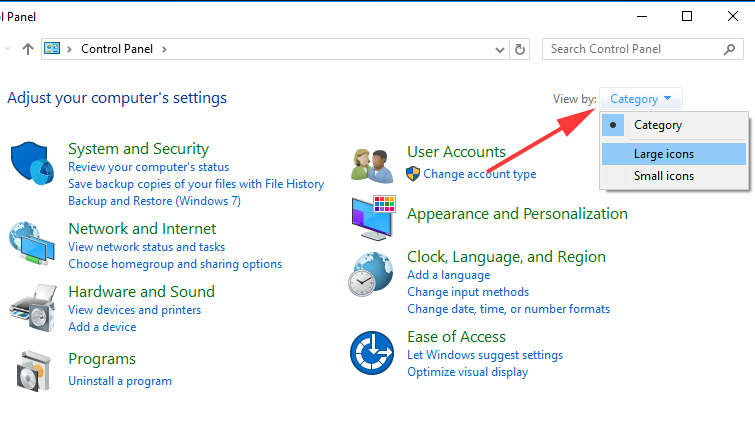
Task: Click Add a language link
Action: [449, 275]
